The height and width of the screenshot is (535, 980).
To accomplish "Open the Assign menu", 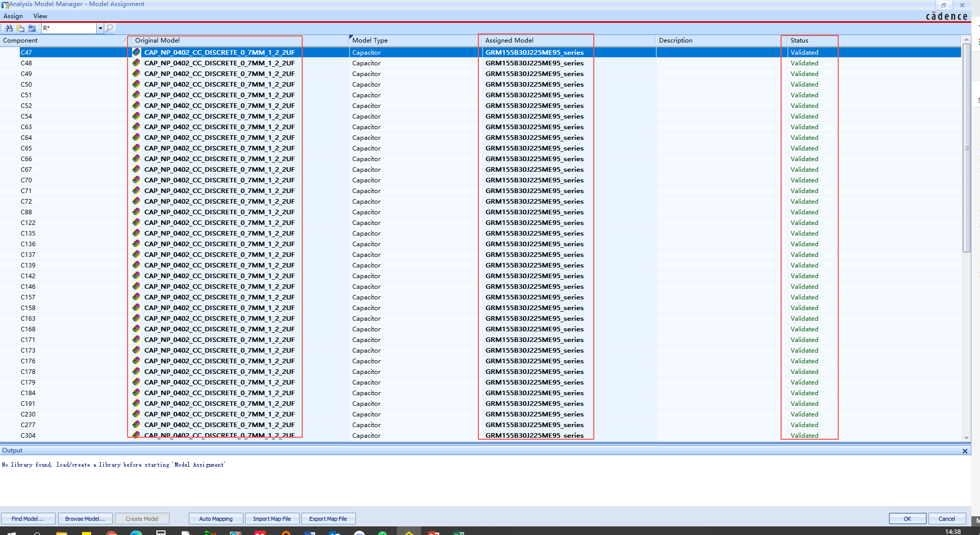I will [x=13, y=16].
